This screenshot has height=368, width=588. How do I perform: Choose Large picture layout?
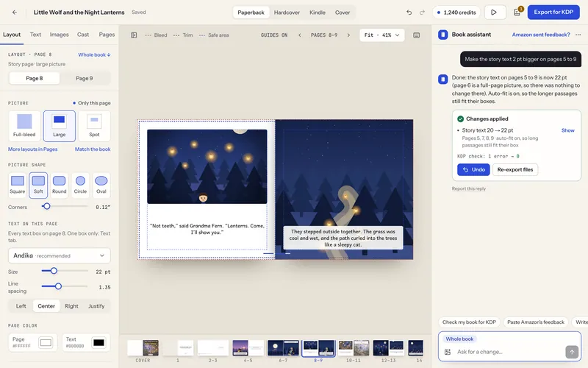pos(60,125)
